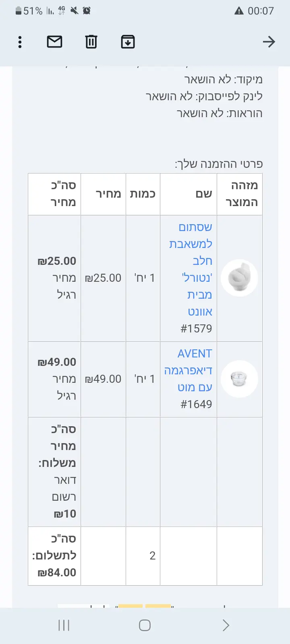Tap the פרטי ההזמנה שלך heading
This screenshot has width=290, height=644.
[219, 164]
